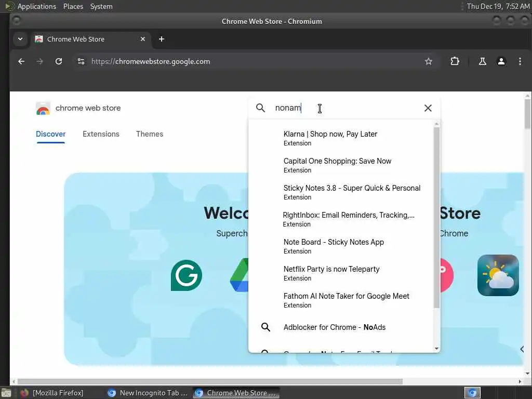Image resolution: width=532 pixels, height=399 pixels.
Task: Select 'Fathom AI Note Taker for Google Meet'
Action: (x=341, y=300)
